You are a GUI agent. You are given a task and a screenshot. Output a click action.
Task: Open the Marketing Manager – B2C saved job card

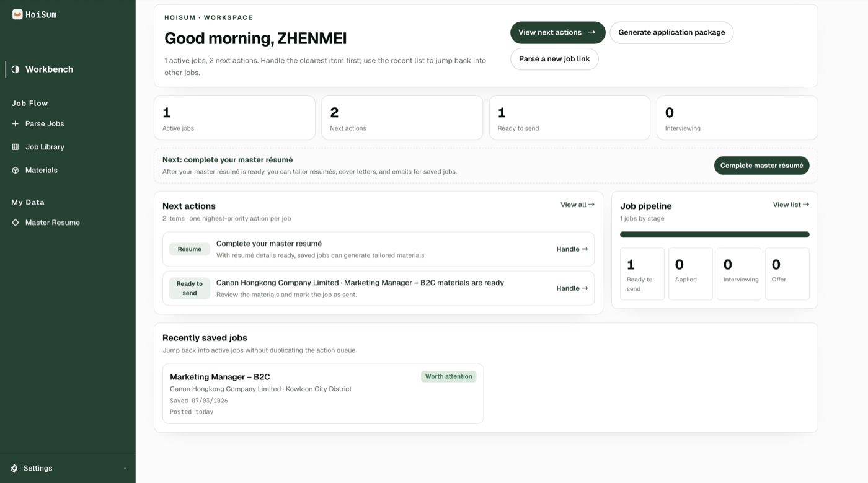point(323,394)
